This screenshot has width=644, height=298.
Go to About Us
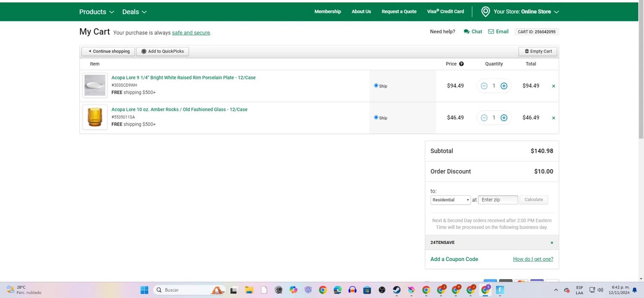[361, 12]
